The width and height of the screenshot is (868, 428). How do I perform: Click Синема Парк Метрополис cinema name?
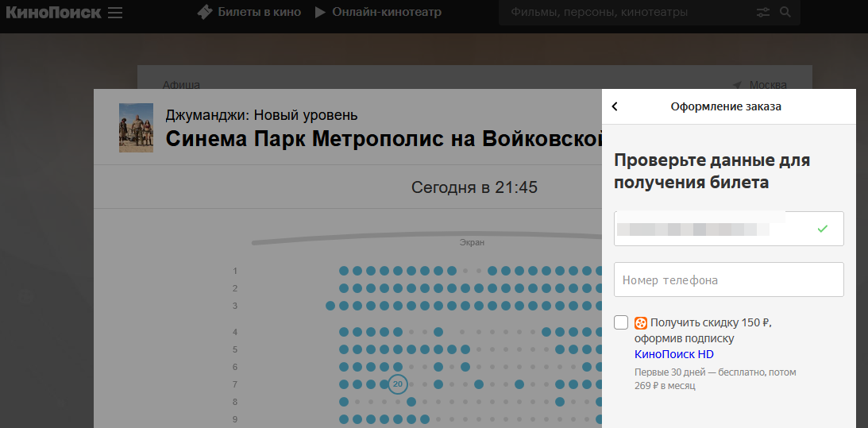pyautogui.click(x=384, y=138)
